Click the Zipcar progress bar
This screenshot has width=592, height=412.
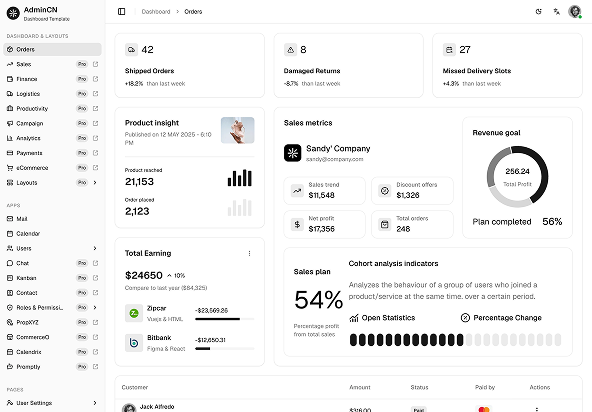pyautogui.click(x=225, y=319)
